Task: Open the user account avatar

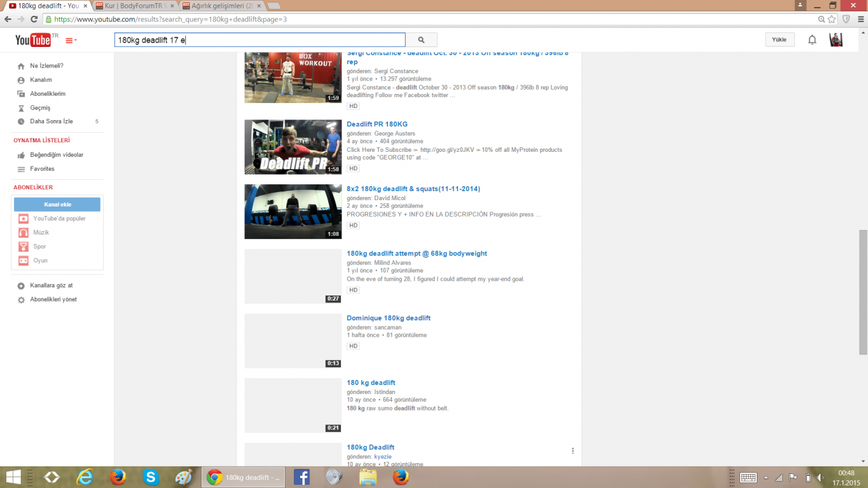Action: point(836,40)
